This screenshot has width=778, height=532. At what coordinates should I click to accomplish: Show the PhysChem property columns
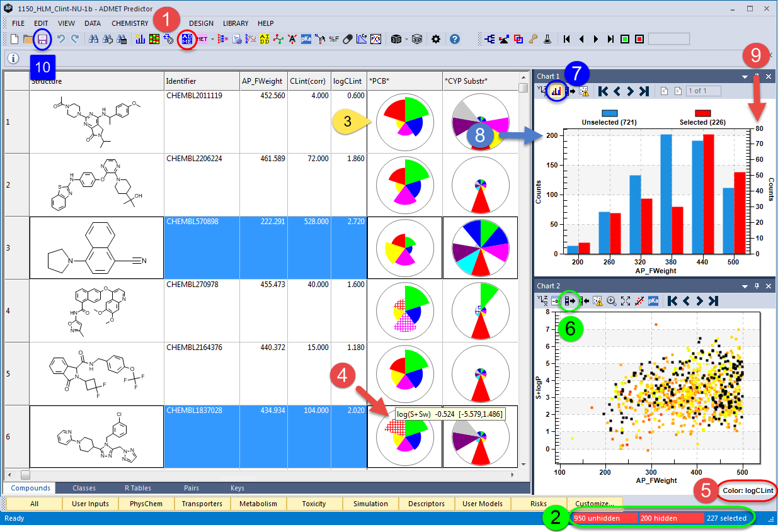tap(146, 504)
